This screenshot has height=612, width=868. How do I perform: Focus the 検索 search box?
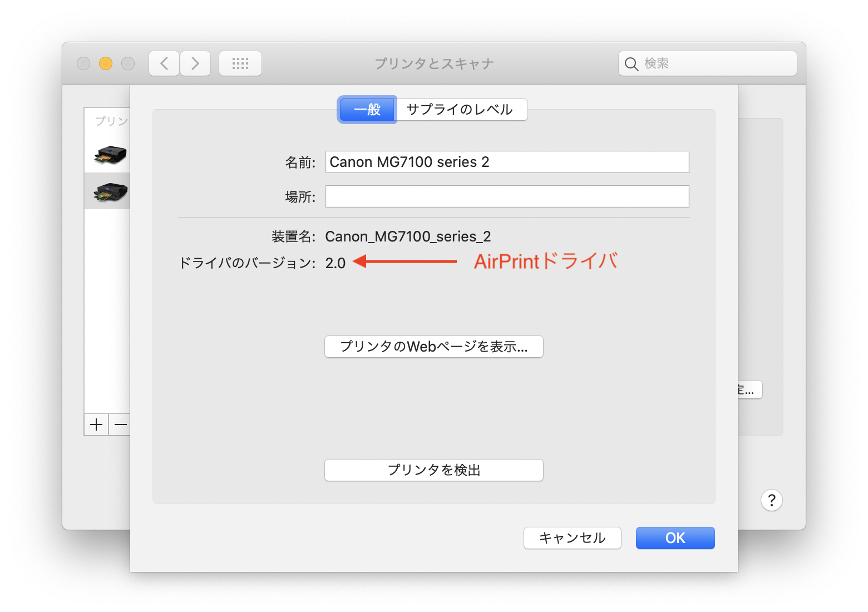point(708,63)
